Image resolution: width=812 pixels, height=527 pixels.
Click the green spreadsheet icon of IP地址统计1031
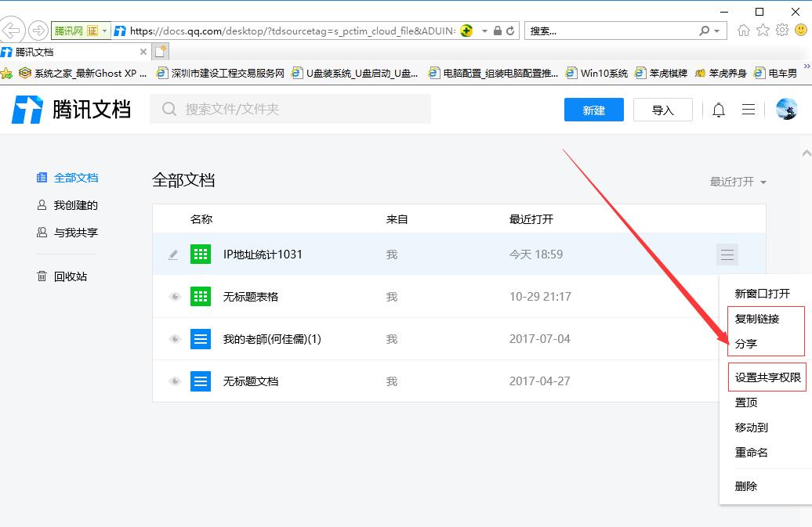pyautogui.click(x=201, y=254)
